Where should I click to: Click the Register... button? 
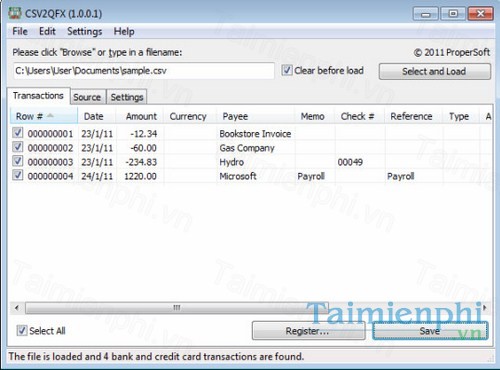click(x=308, y=331)
